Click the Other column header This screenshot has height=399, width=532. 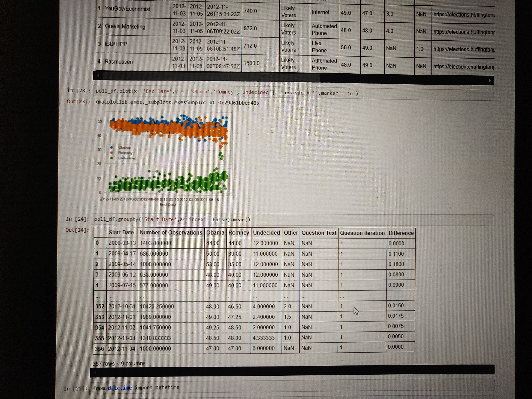tap(291, 233)
